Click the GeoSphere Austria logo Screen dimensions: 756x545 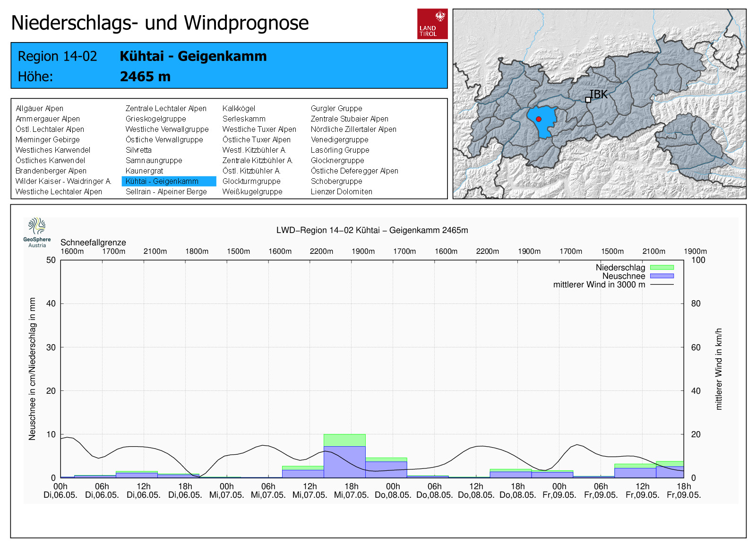[x=37, y=232]
